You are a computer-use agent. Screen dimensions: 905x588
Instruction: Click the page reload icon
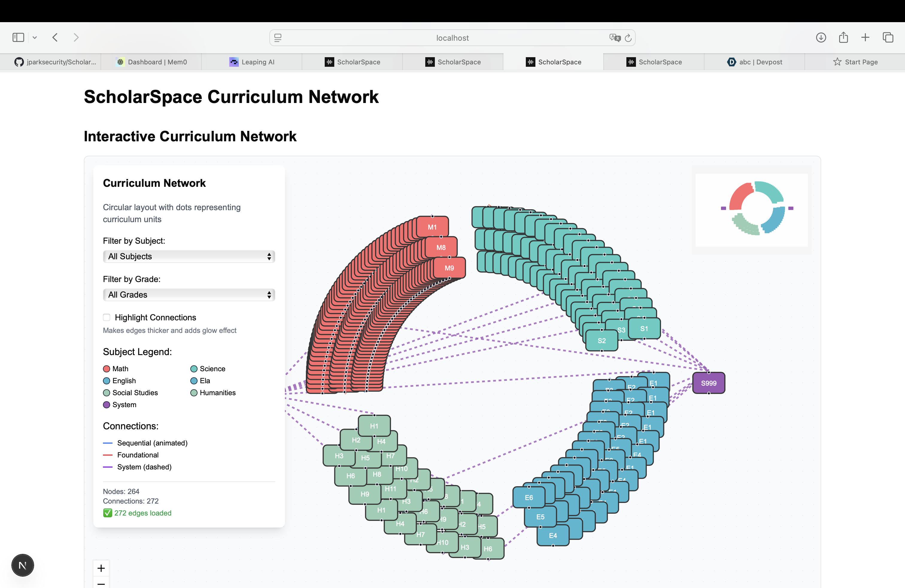tap(628, 38)
